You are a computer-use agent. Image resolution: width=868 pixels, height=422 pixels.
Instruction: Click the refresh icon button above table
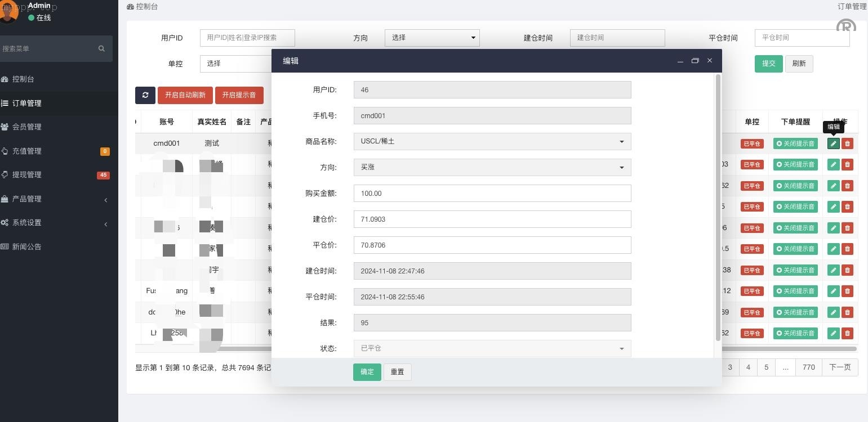click(145, 95)
